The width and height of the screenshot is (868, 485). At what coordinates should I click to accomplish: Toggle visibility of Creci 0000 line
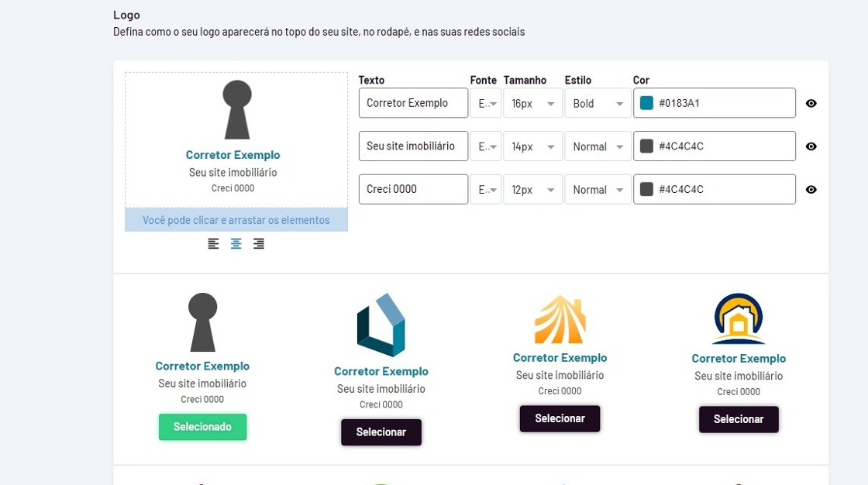[811, 190]
